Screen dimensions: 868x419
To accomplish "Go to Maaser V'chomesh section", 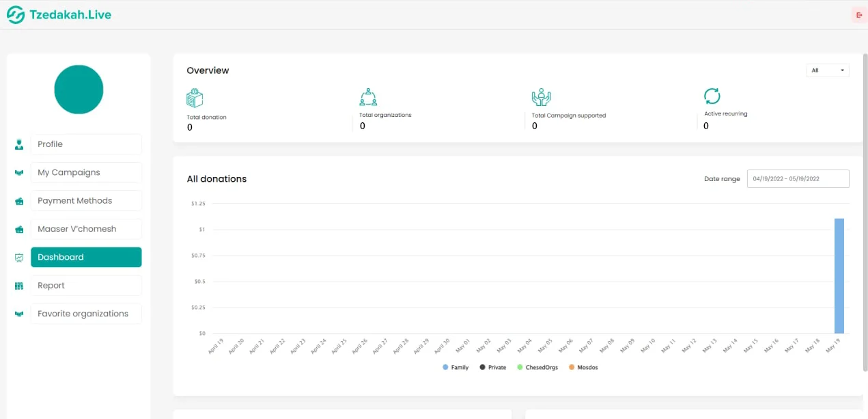I will click(86, 229).
